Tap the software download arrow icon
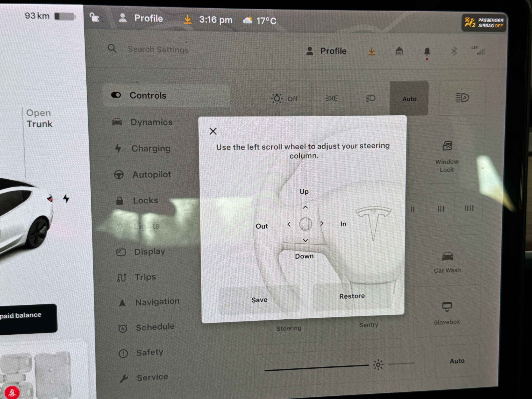Viewport: 532px width, 399px height. [371, 51]
